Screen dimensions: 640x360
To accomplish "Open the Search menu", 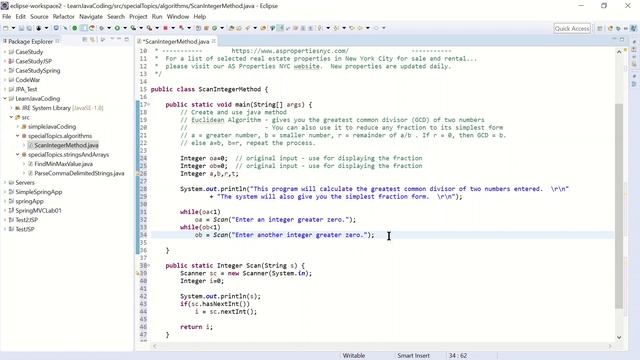I will 116,17.
